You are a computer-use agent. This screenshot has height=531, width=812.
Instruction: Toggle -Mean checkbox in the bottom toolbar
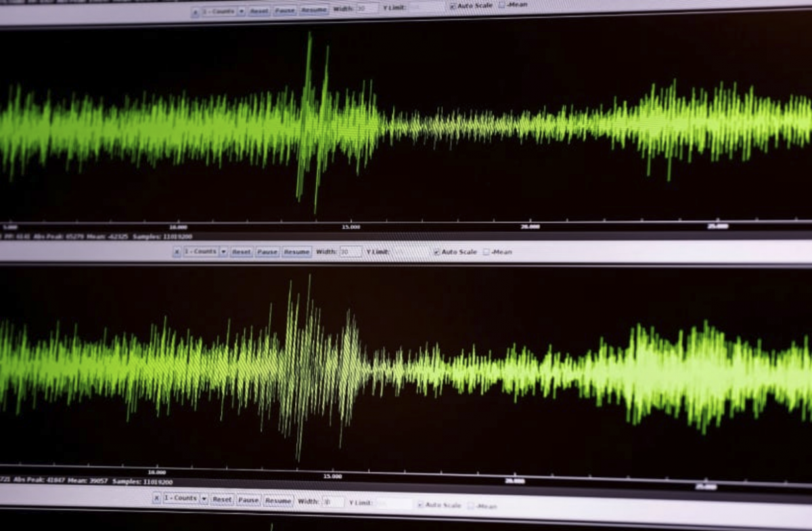click(x=470, y=506)
